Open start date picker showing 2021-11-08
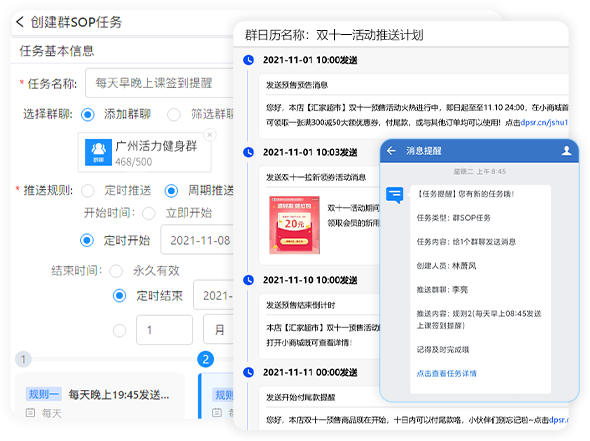The height and width of the screenshot is (441, 590). tap(198, 240)
